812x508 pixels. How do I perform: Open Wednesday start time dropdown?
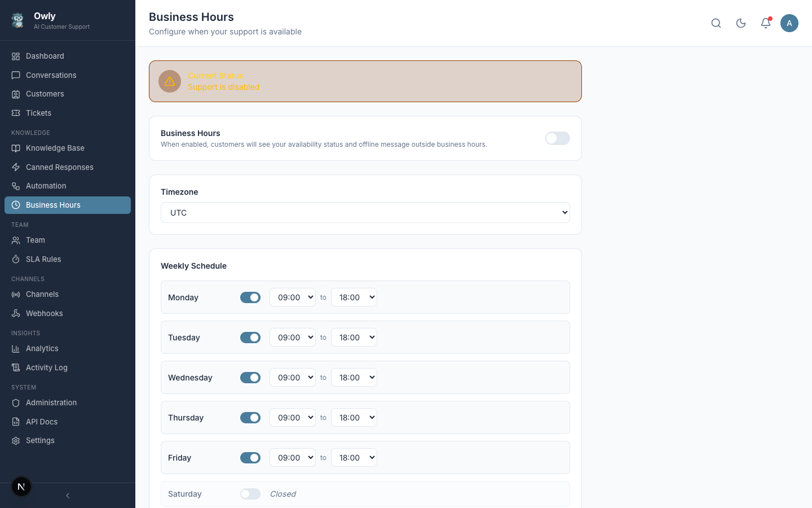point(293,378)
